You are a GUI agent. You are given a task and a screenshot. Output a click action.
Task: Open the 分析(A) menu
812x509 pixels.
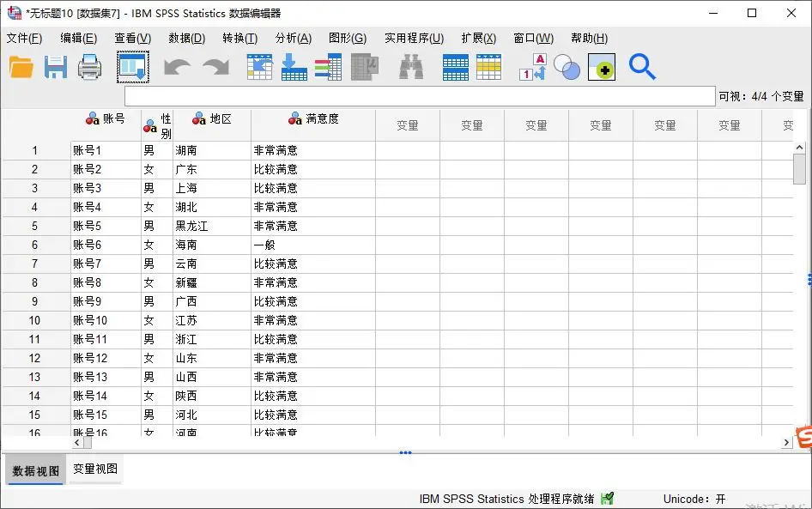(293, 38)
